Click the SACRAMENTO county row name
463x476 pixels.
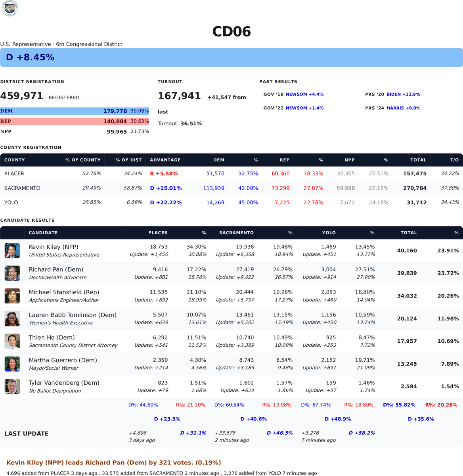[22, 188]
